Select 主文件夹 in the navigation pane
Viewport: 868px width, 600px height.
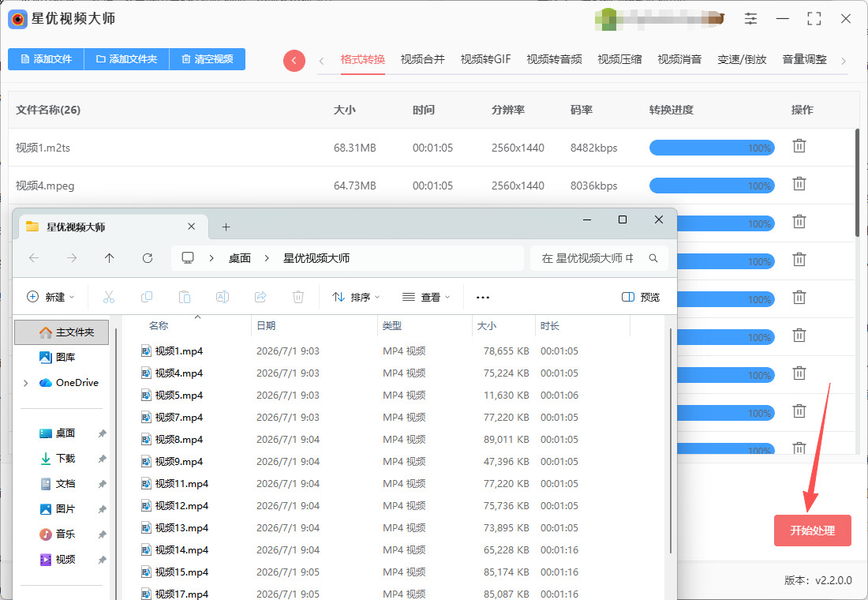62,332
